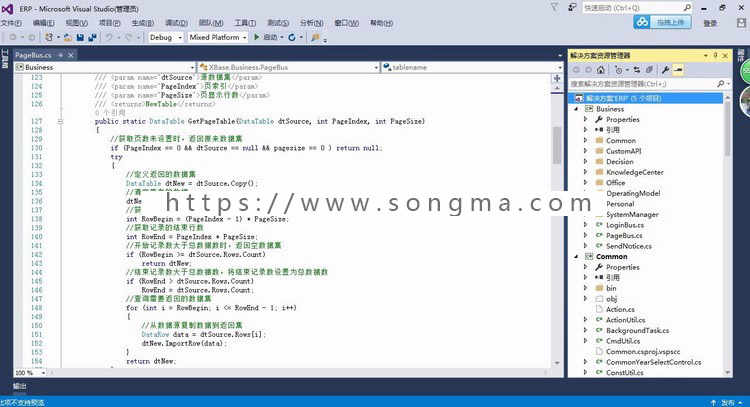
Task: Collapse GetPageTable method outline at line 127
Action: click(60, 121)
